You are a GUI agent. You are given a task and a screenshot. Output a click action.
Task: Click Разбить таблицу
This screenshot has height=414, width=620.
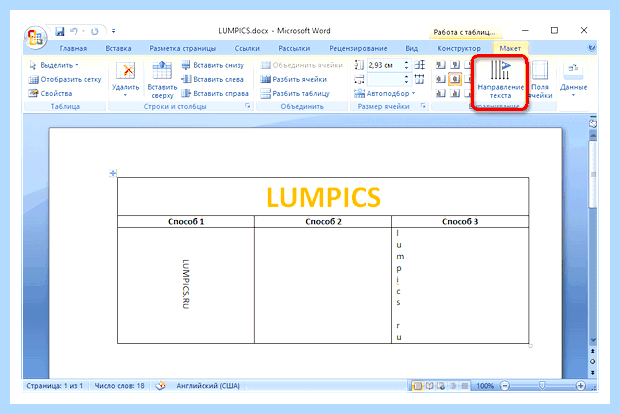click(295, 93)
